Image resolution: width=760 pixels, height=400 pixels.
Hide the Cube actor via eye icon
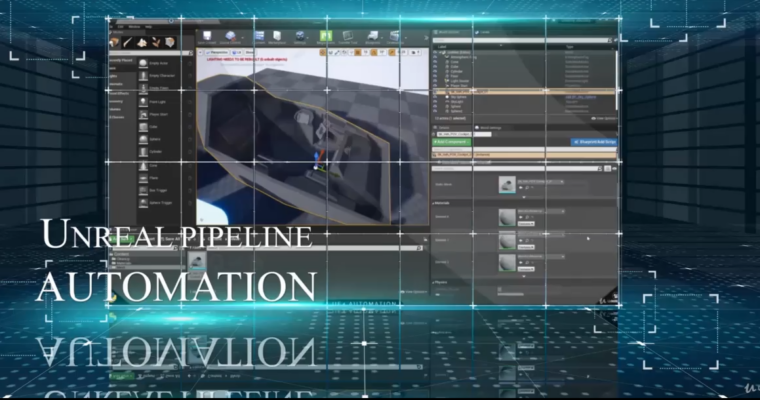[435, 66]
